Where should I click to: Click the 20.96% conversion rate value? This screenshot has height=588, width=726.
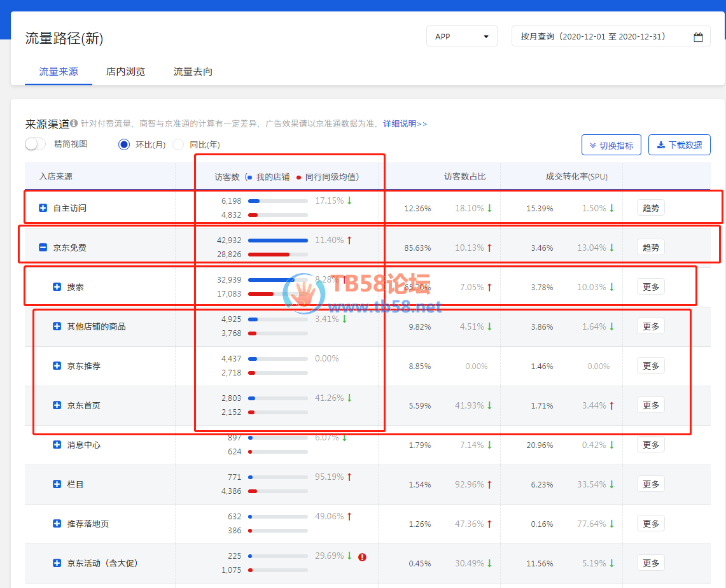click(x=540, y=445)
